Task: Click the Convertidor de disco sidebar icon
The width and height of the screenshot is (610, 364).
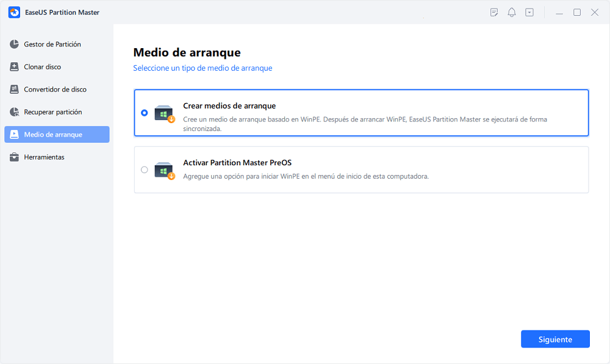Action: pyautogui.click(x=15, y=90)
